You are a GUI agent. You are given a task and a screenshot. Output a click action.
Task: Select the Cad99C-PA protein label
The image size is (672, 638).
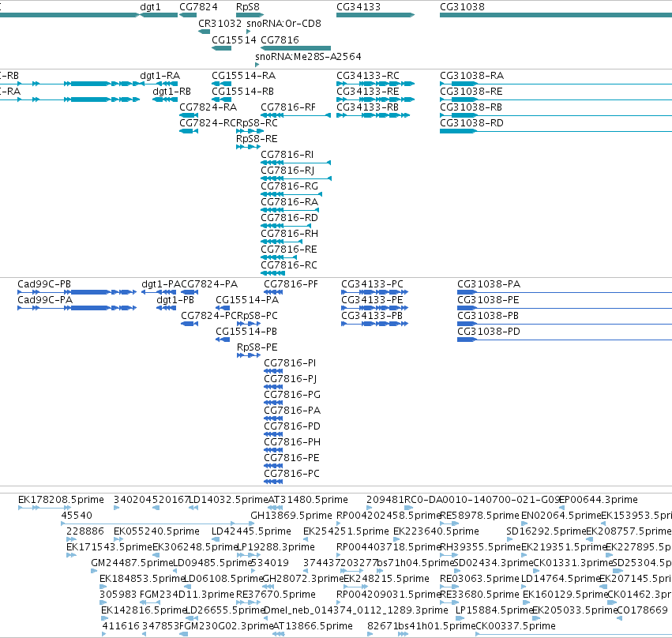45,300
